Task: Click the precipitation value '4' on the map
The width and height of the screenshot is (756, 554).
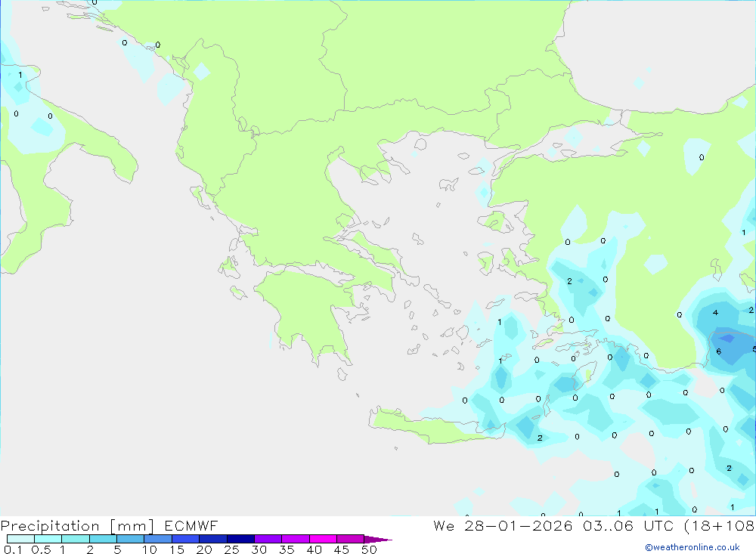Action: [715, 312]
